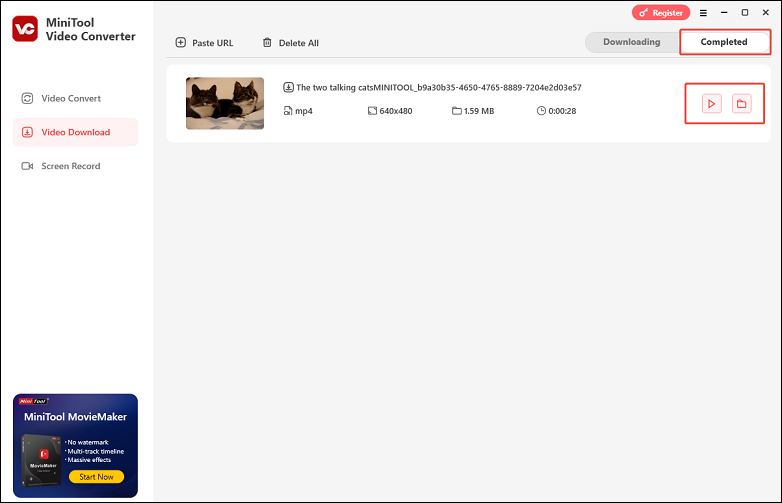Click the video title 'The two talking cats'
This screenshot has height=503, width=782.
pos(439,87)
